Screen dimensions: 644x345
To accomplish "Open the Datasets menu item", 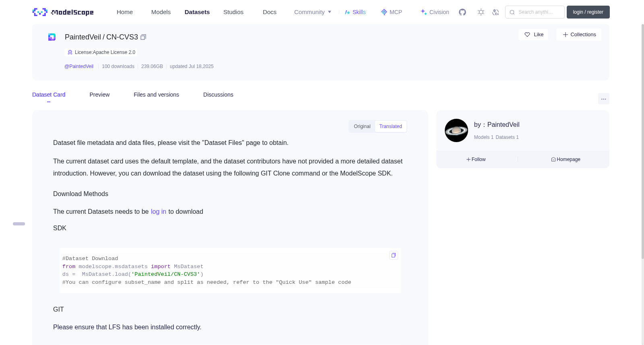I will 197,12.
